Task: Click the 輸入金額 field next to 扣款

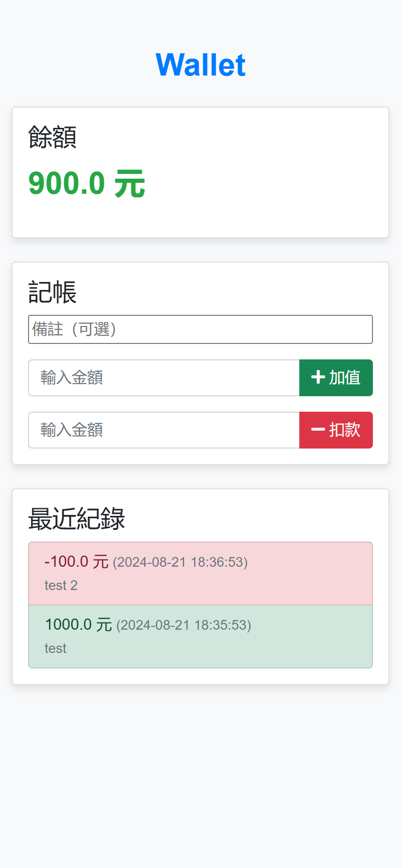Action: [x=164, y=430]
